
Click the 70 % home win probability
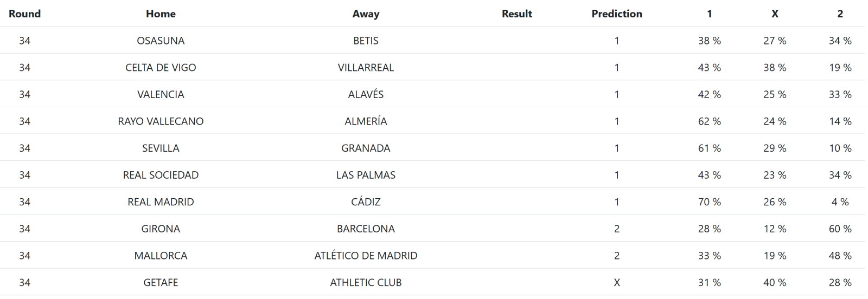tap(709, 202)
